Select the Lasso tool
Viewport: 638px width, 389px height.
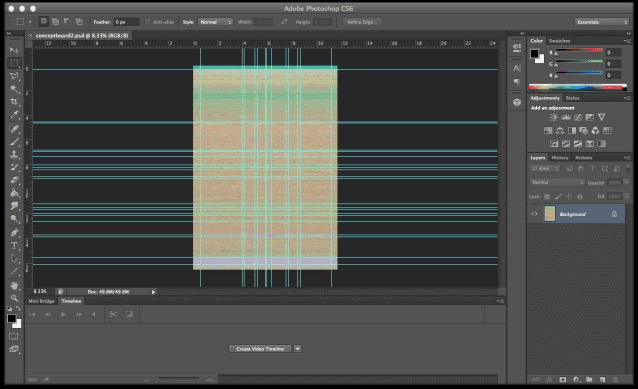click(x=14, y=76)
